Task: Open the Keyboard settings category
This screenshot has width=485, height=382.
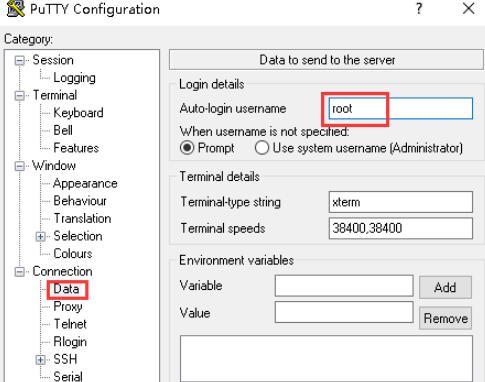Action: click(78, 113)
